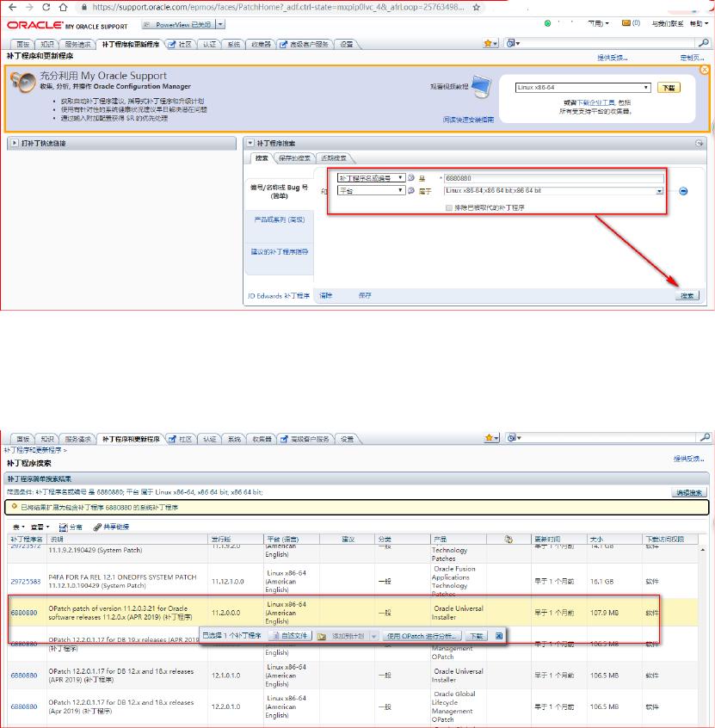Open the 6880880 link in the 11.2.0.0.0 row

coord(24,613)
